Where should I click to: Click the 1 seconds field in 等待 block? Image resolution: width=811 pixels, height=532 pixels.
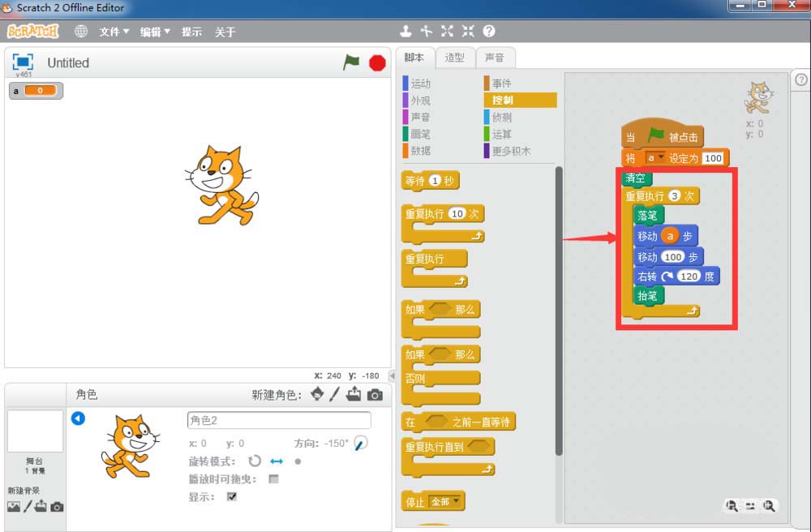coord(435,180)
